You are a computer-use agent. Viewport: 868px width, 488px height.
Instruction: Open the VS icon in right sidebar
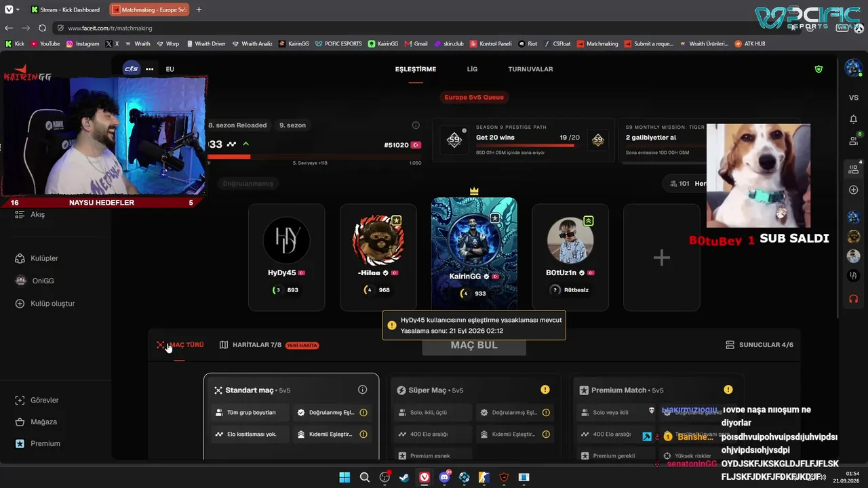(x=854, y=98)
